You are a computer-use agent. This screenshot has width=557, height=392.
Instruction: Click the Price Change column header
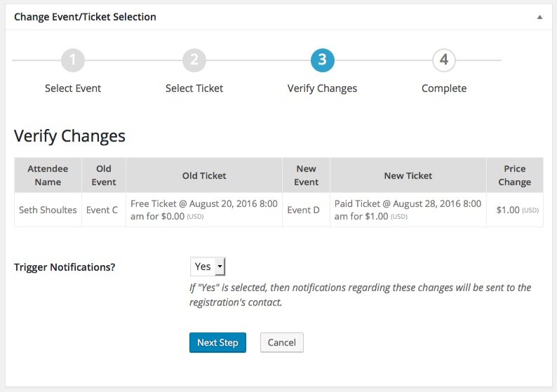(514, 175)
